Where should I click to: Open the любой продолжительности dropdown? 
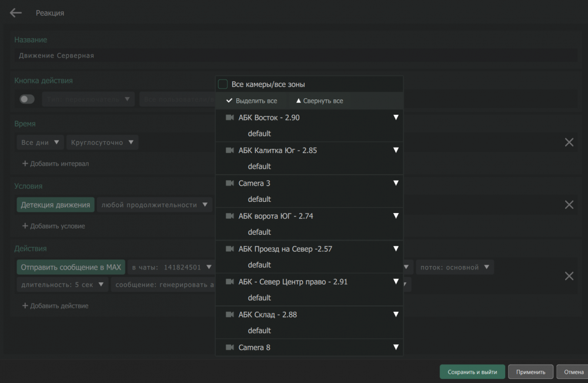155,205
